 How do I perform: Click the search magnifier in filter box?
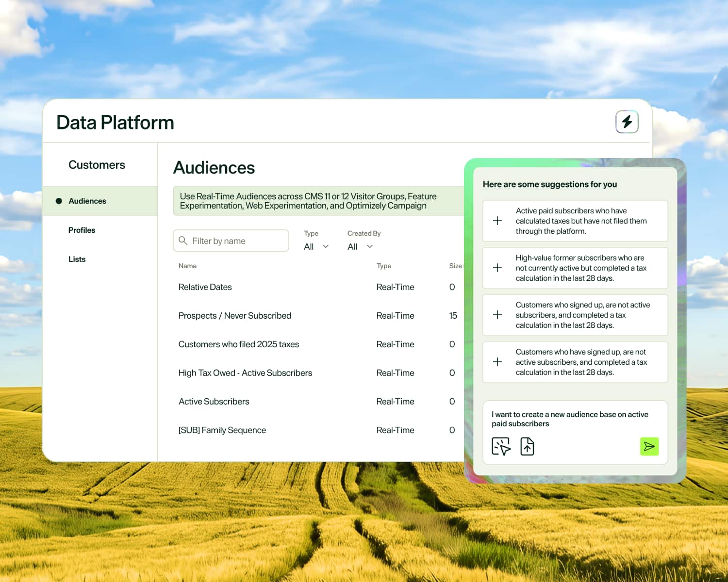coord(183,241)
